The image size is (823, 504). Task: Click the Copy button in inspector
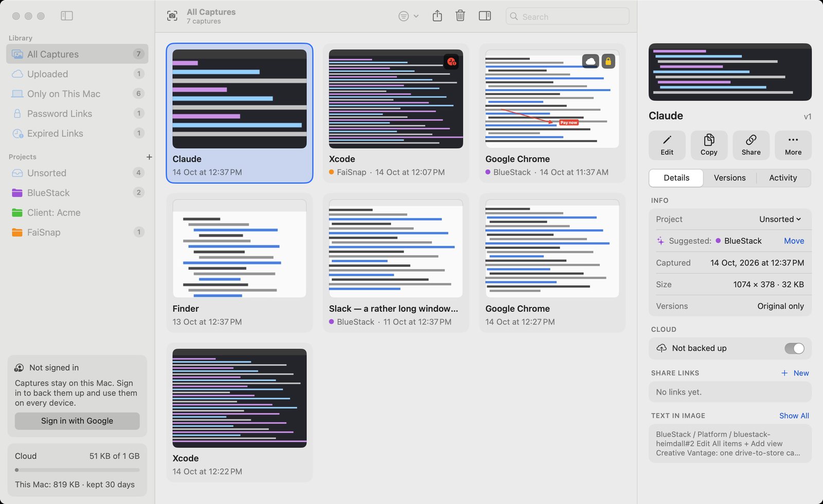pos(709,146)
